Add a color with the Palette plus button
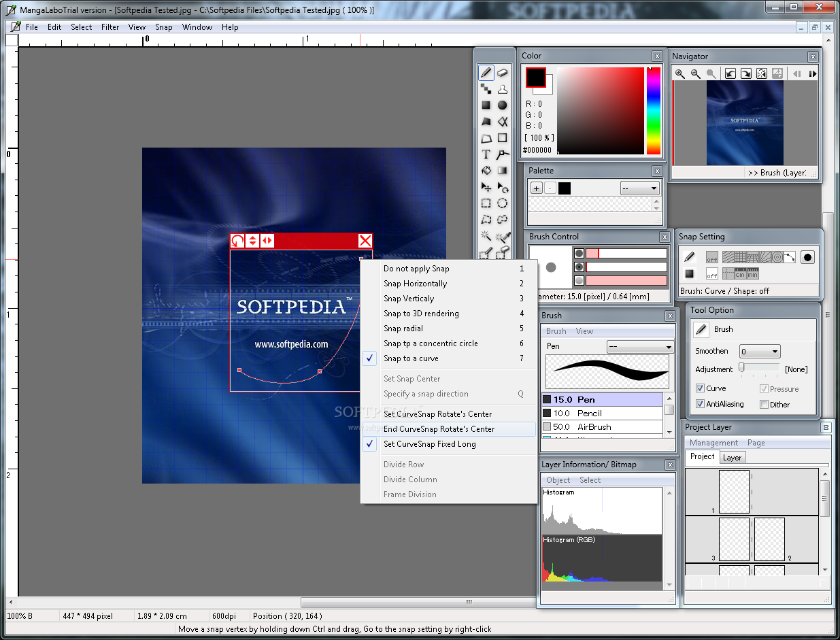 [x=537, y=188]
